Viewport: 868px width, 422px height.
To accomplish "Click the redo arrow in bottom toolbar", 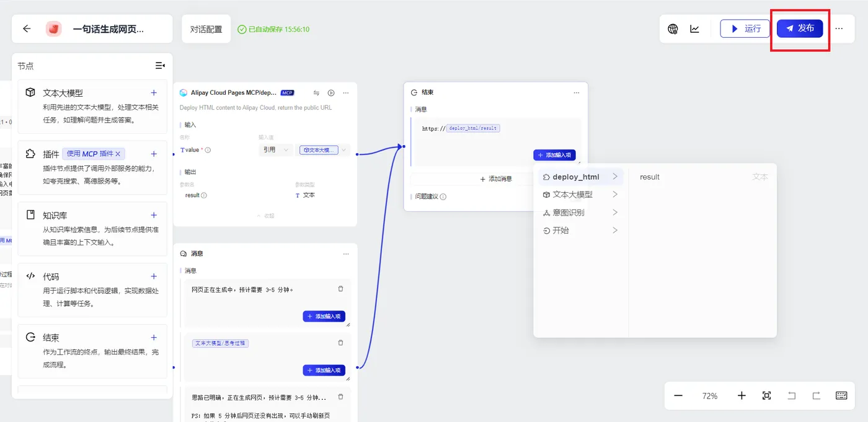I will coord(817,395).
